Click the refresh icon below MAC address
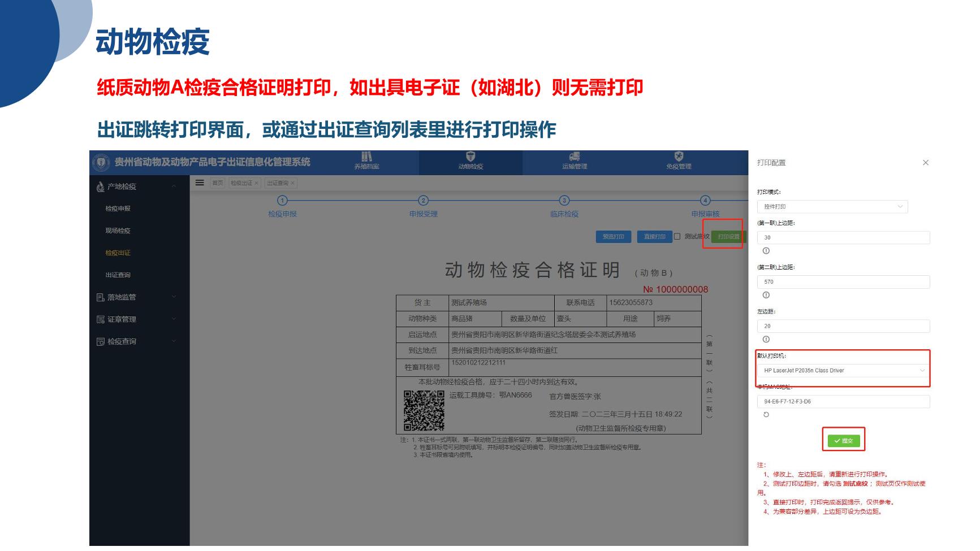 pyautogui.click(x=766, y=415)
